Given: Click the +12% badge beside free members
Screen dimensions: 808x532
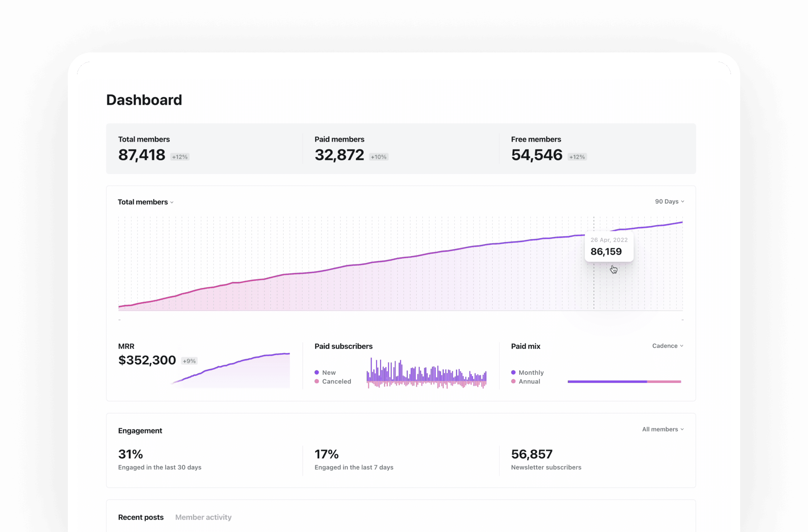Looking at the screenshot, I should coord(577,157).
